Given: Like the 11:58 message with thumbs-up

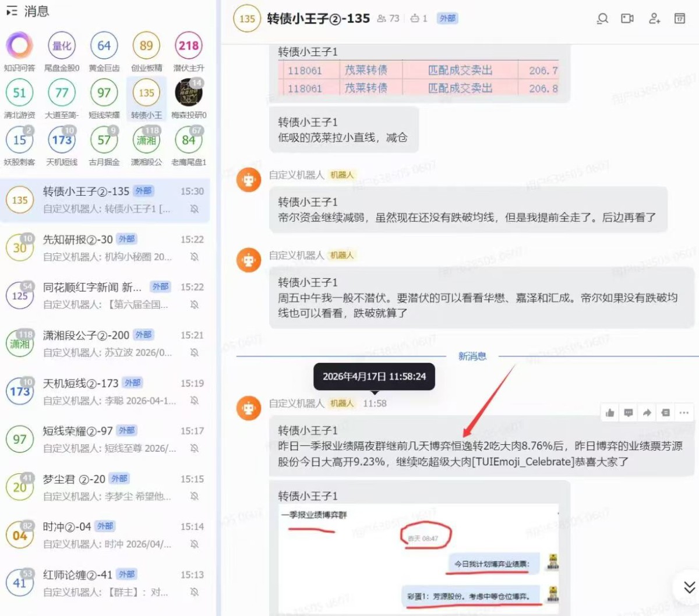Looking at the screenshot, I should point(610,413).
